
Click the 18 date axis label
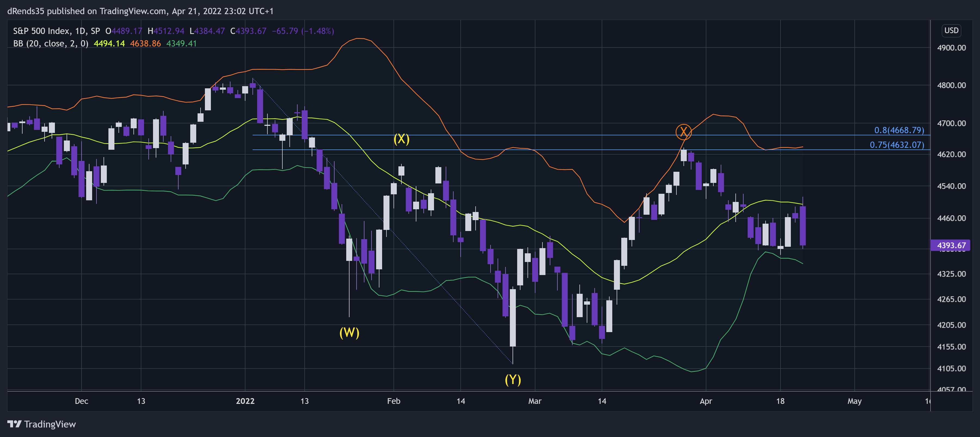coord(780,401)
